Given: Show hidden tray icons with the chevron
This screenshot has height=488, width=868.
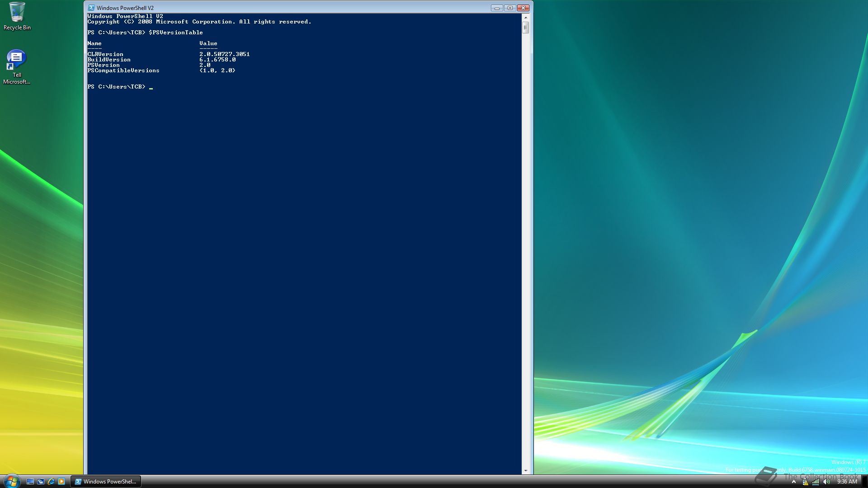Looking at the screenshot, I should [793, 482].
